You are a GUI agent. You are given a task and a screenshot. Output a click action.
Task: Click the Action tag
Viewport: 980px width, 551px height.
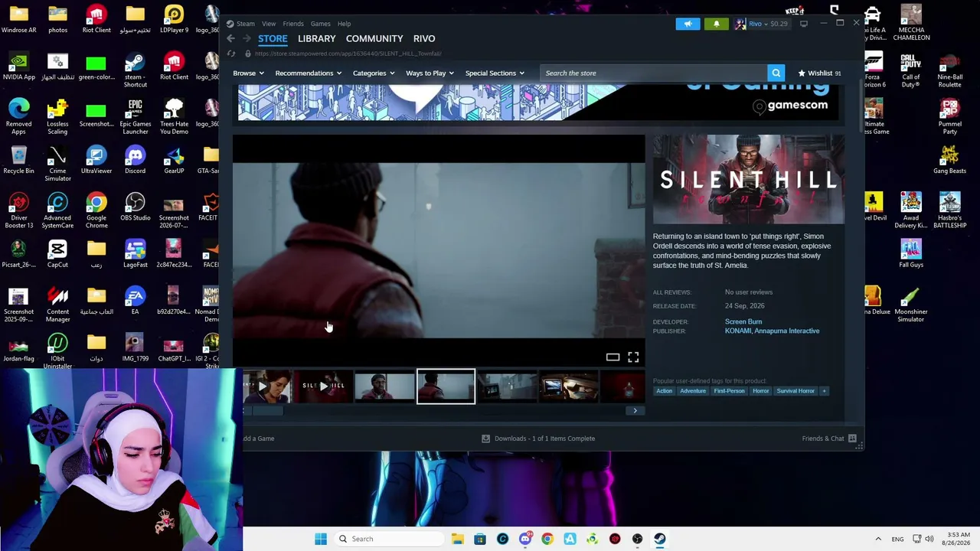pos(664,391)
